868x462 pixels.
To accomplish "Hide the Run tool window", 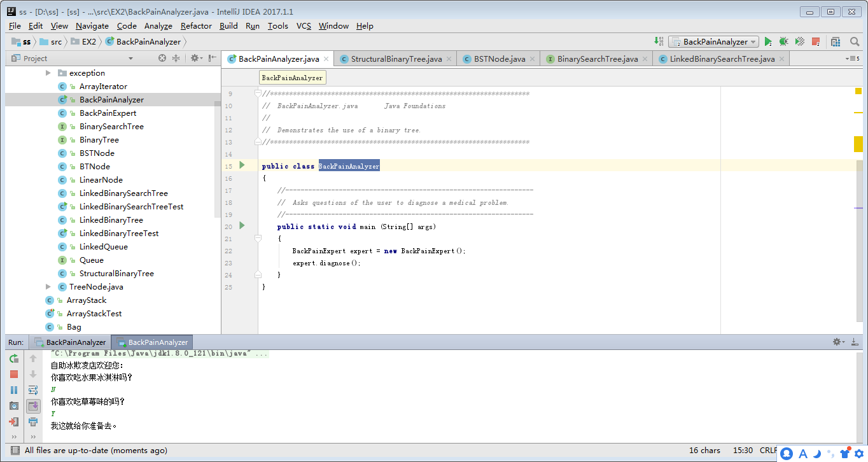I will point(854,342).
